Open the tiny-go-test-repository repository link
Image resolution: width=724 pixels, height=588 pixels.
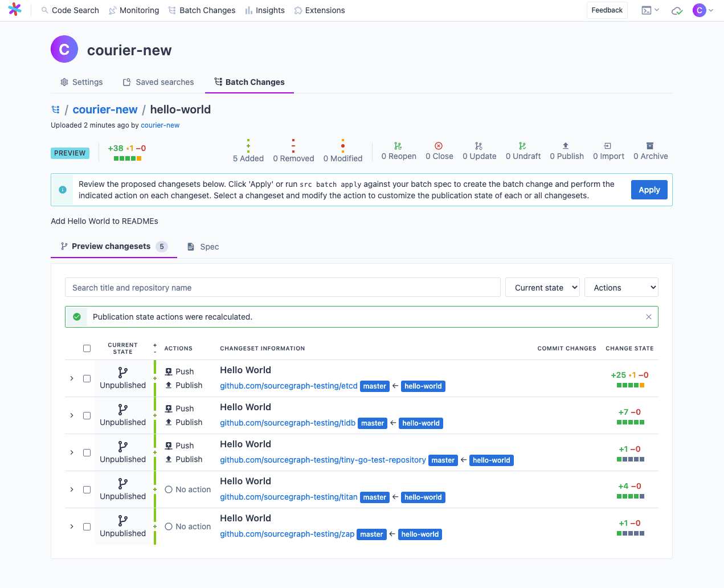(323, 460)
